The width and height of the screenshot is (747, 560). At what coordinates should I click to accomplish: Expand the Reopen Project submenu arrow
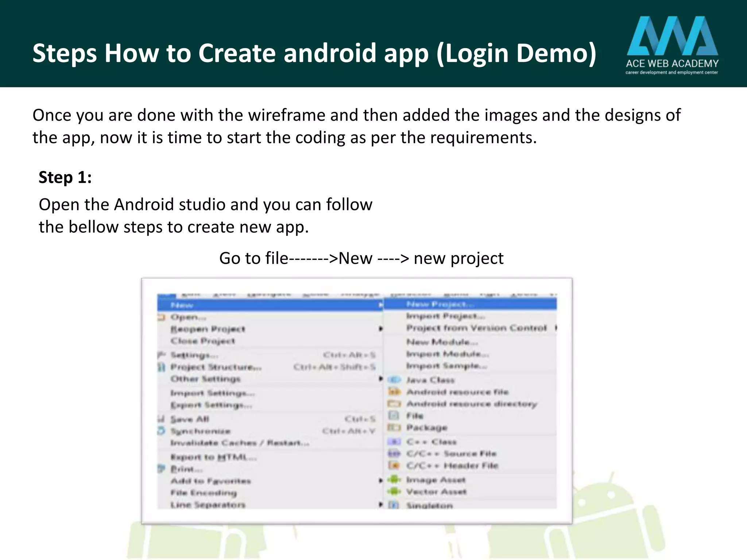(x=380, y=329)
